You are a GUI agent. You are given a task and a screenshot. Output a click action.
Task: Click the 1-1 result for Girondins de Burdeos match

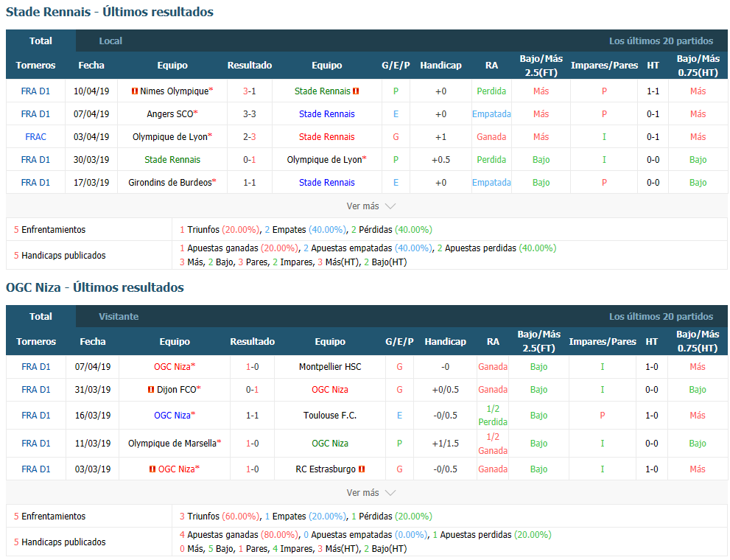(x=250, y=183)
